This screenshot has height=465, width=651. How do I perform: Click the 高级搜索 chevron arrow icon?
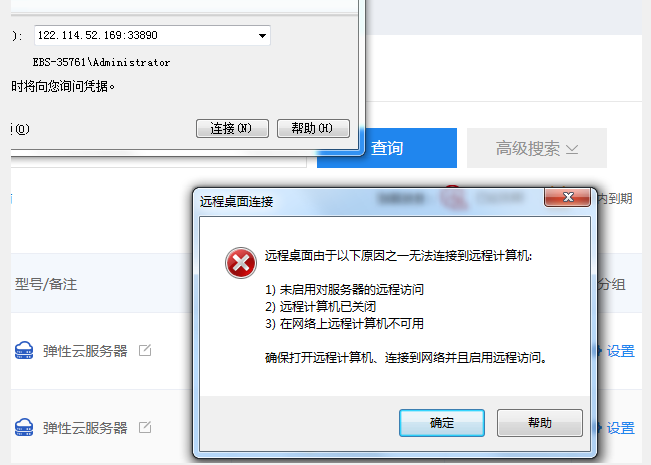[x=572, y=149]
